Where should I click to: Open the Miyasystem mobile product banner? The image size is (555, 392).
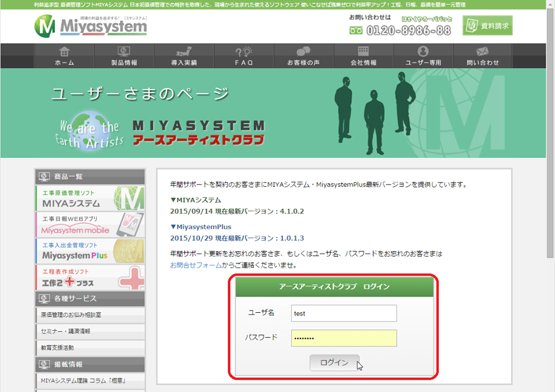click(90, 224)
